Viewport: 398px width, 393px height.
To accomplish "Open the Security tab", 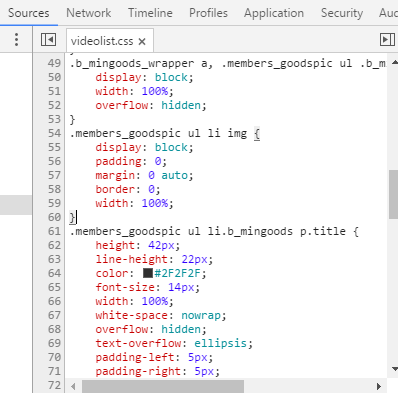I will point(342,13).
